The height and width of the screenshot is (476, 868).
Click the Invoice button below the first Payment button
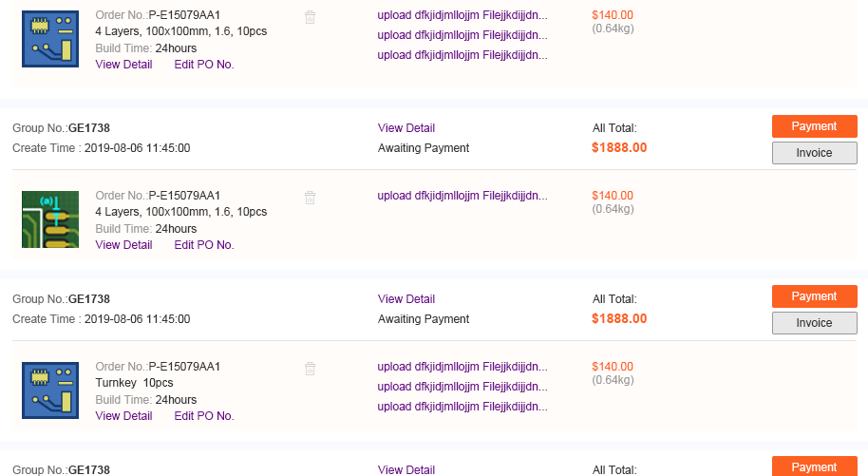click(814, 153)
